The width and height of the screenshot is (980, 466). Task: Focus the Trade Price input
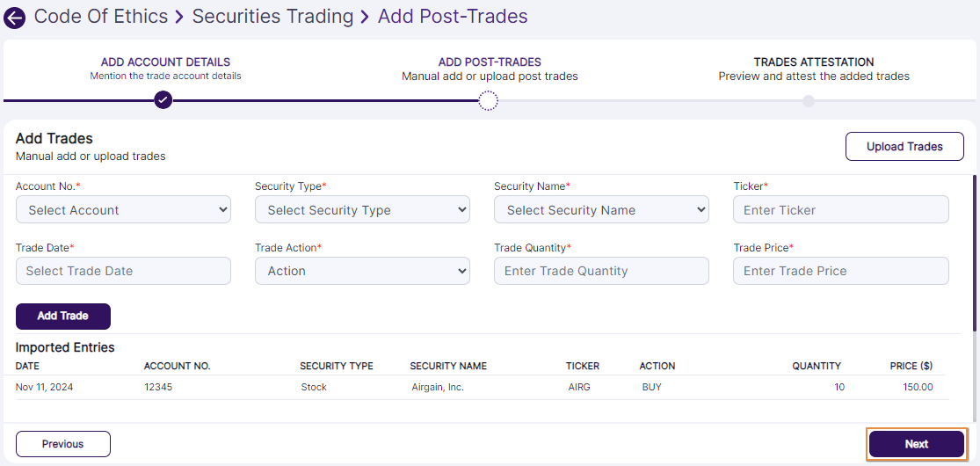pos(840,271)
